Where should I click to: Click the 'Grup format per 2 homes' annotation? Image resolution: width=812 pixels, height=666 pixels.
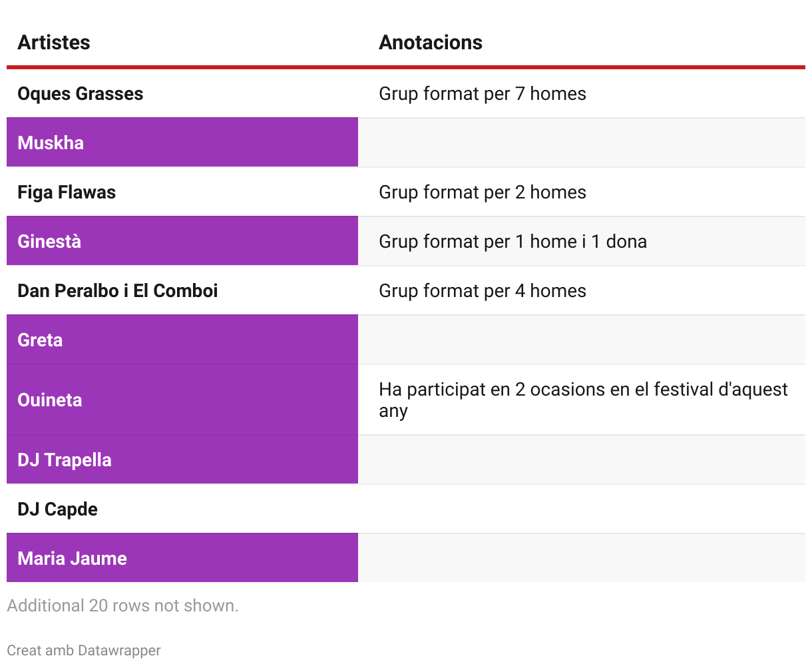483,192
